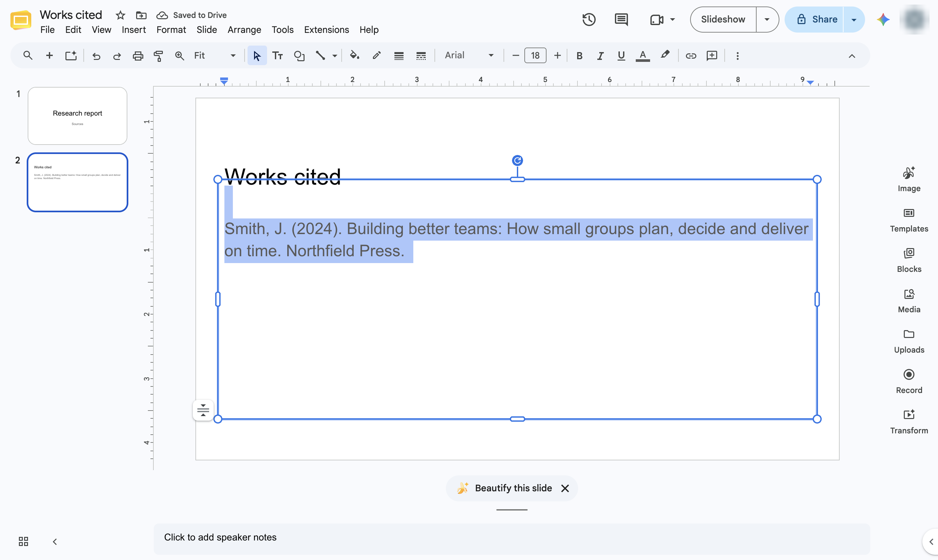938x560 pixels.
Task: Open the Share options dropdown arrow
Action: tap(853, 20)
